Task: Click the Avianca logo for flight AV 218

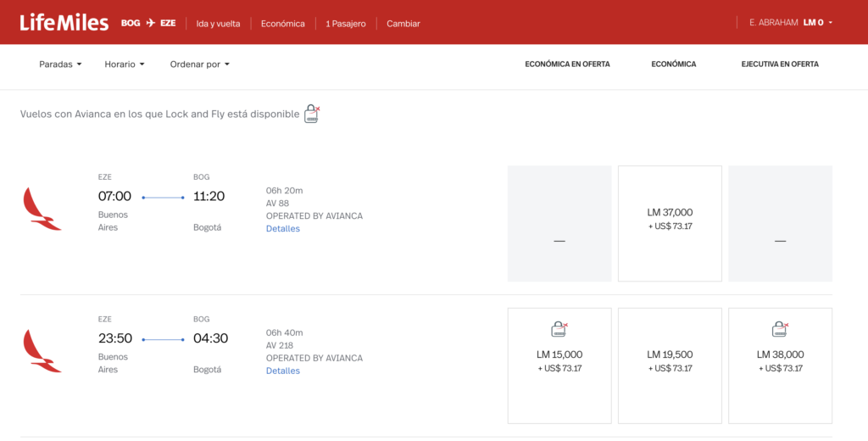Action: tap(42, 351)
